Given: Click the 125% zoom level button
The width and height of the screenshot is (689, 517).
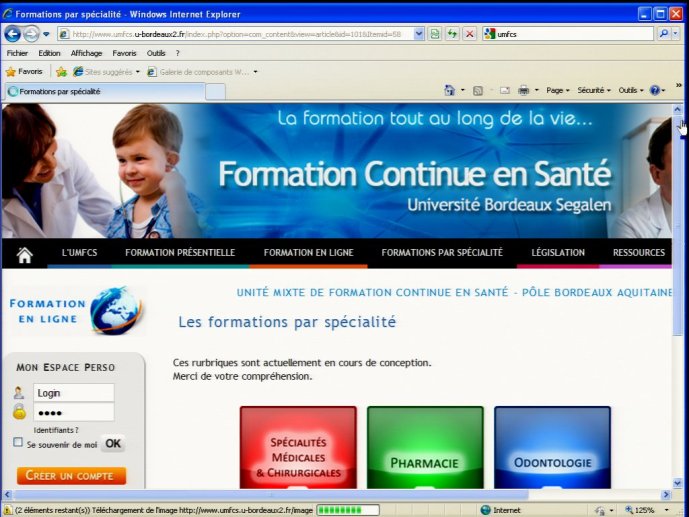Looking at the screenshot, I should click(640, 510).
